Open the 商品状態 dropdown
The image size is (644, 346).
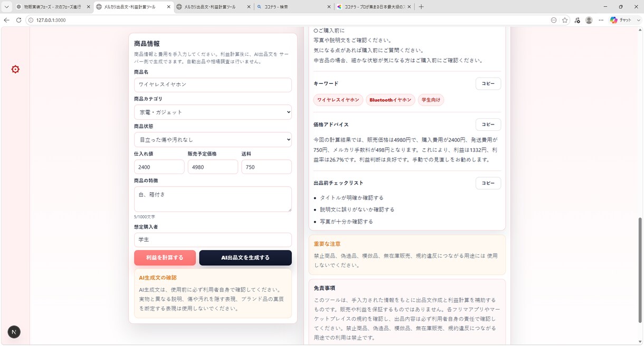(x=213, y=139)
